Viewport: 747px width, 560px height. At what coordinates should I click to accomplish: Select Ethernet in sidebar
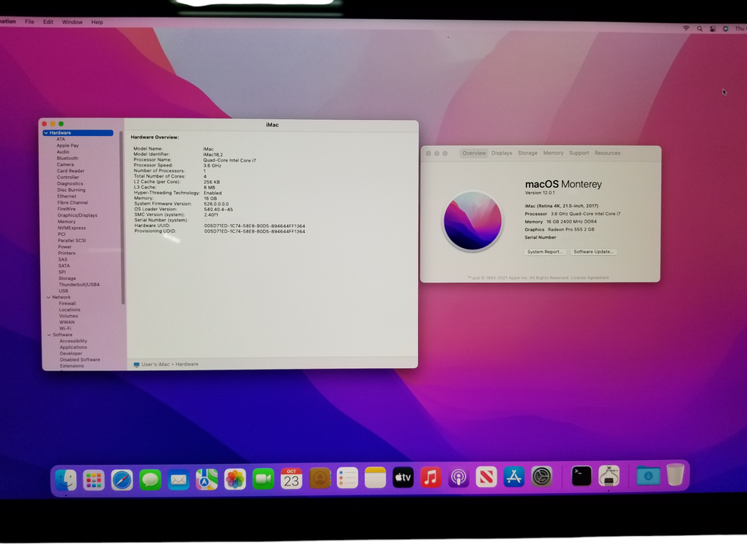click(x=66, y=196)
